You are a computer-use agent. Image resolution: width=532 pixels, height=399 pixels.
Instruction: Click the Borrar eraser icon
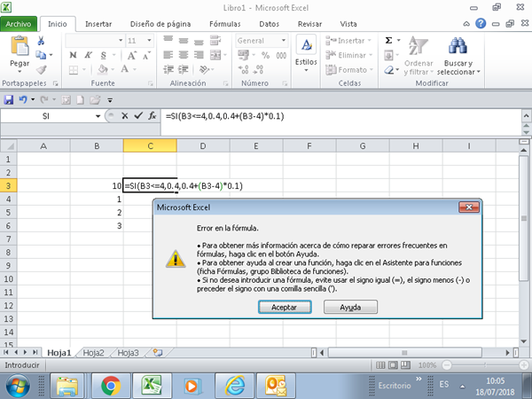coord(389,70)
